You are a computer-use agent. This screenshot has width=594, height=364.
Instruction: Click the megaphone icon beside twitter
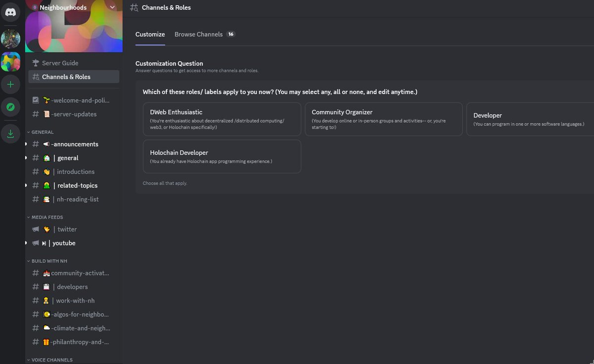click(x=35, y=229)
